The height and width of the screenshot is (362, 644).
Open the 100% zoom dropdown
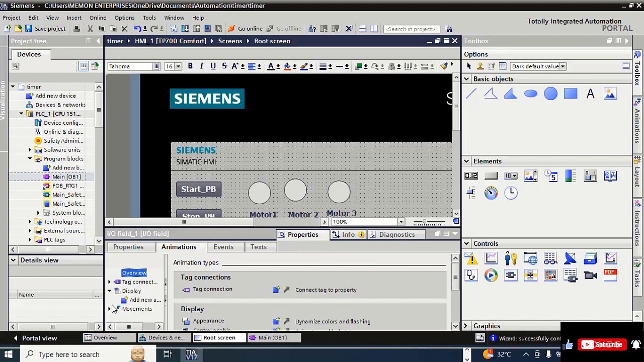(401, 222)
